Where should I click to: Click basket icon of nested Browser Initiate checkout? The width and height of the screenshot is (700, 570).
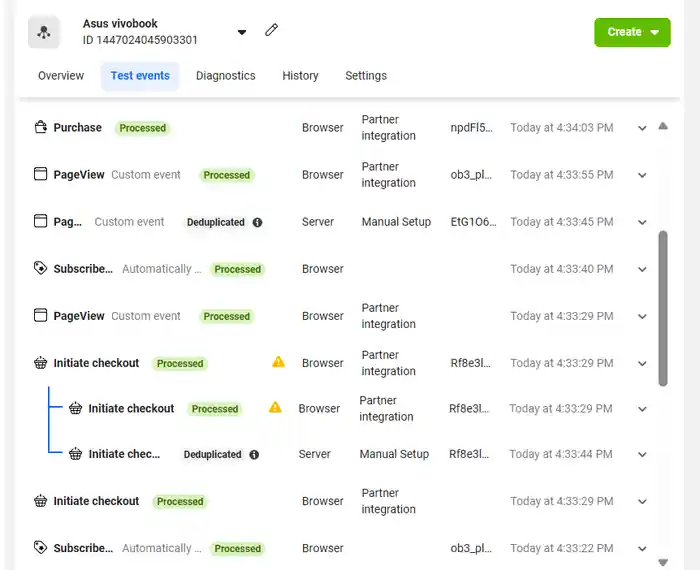tap(75, 408)
